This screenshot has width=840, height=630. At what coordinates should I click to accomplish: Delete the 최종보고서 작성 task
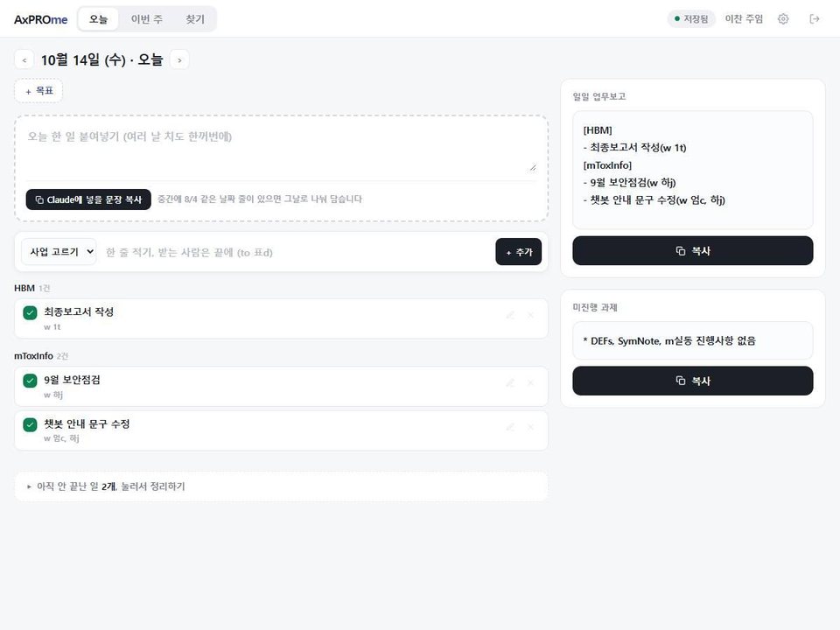(x=530, y=315)
